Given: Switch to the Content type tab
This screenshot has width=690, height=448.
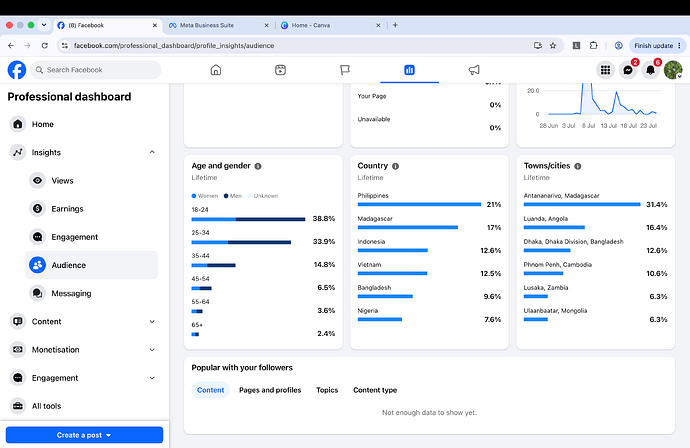Looking at the screenshot, I should [375, 390].
